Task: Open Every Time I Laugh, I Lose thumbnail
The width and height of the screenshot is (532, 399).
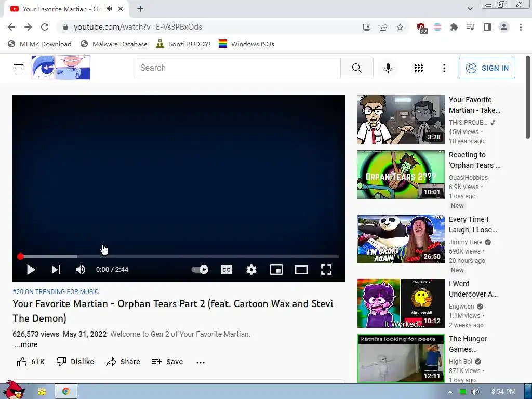Action: (401, 239)
